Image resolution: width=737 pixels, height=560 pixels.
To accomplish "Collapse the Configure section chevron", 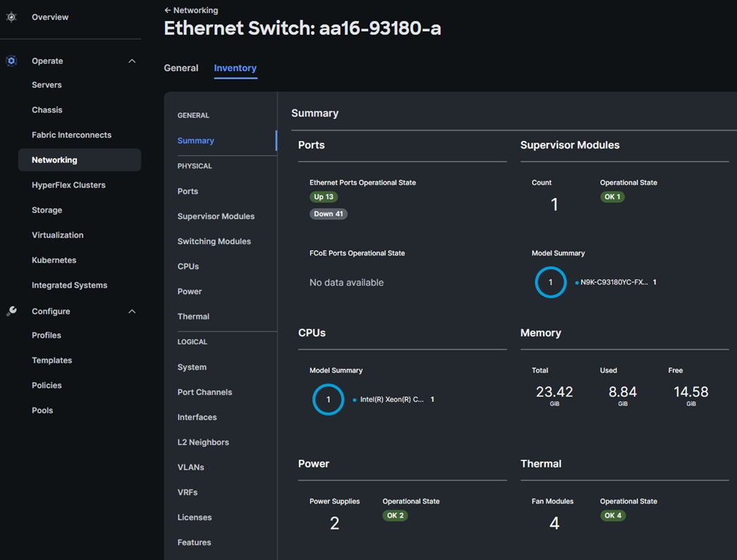I will click(132, 311).
